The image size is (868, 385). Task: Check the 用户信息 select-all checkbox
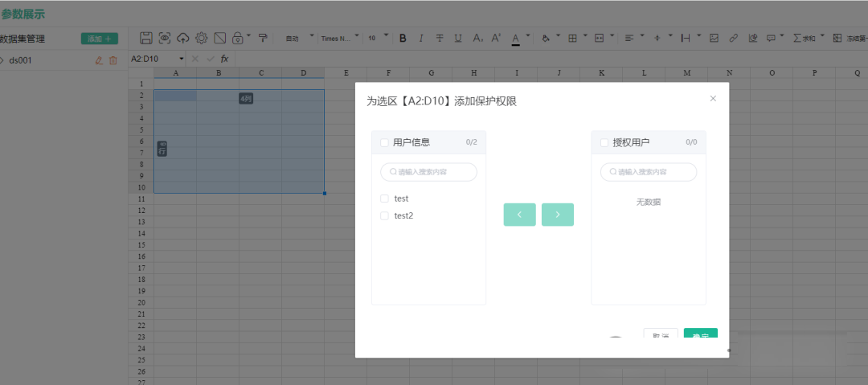click(x=384, y=142)
